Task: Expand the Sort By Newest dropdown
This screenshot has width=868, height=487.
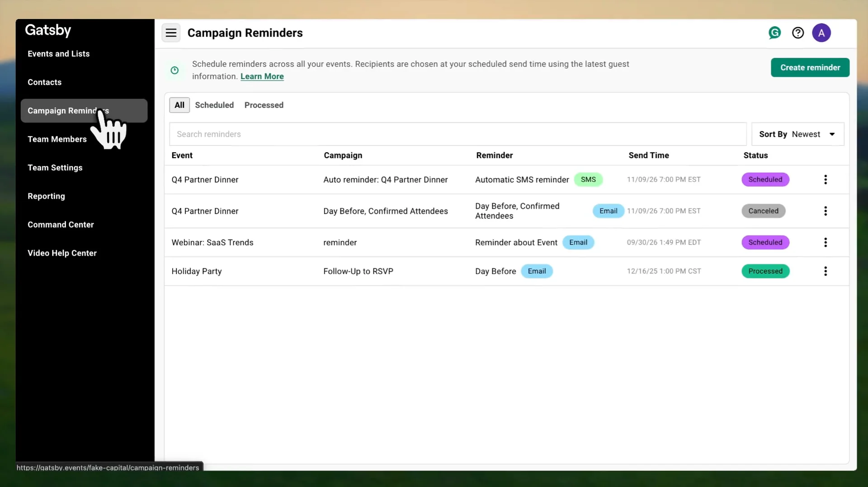Action: point(798,134)
